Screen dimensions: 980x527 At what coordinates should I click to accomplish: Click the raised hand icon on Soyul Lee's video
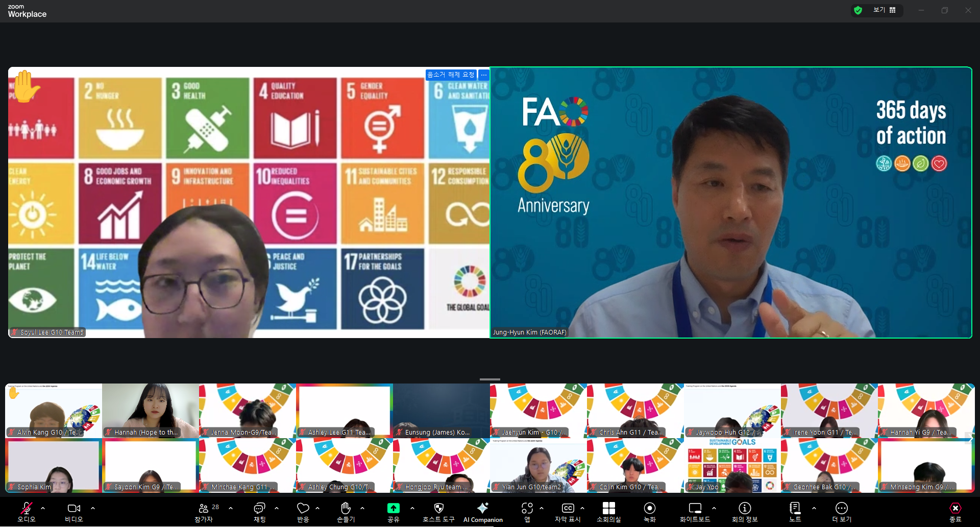click(26, 86)
